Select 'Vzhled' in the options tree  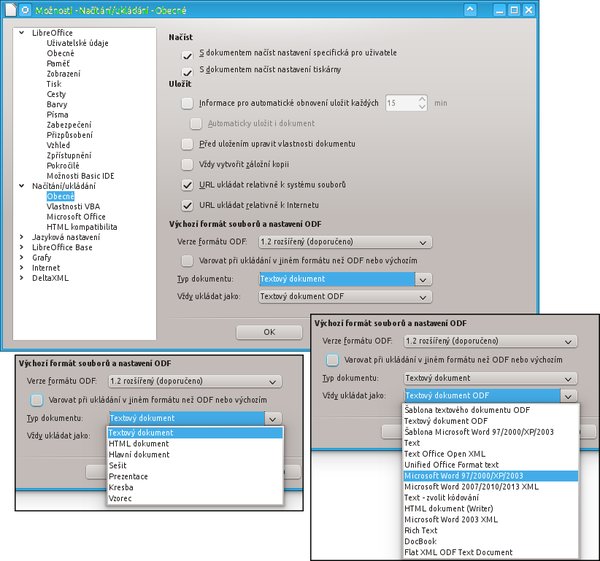pos(58,145)
